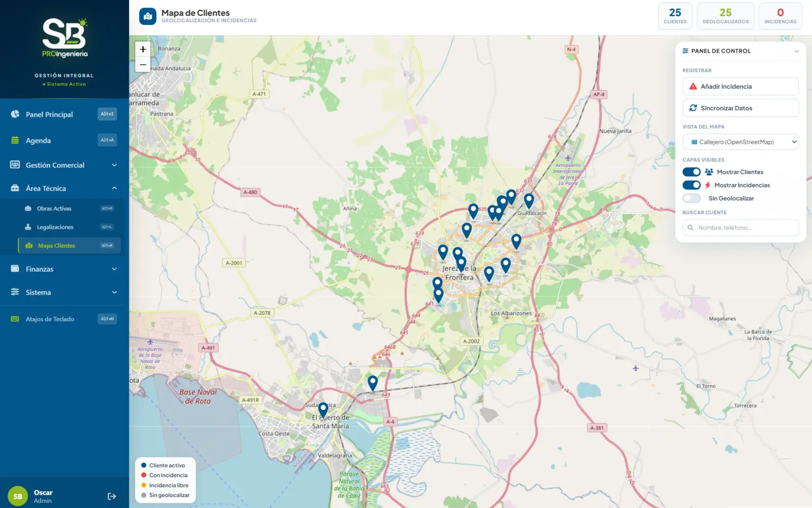Click the Jerez de la Frontera map label

click(x=459, y=273)
